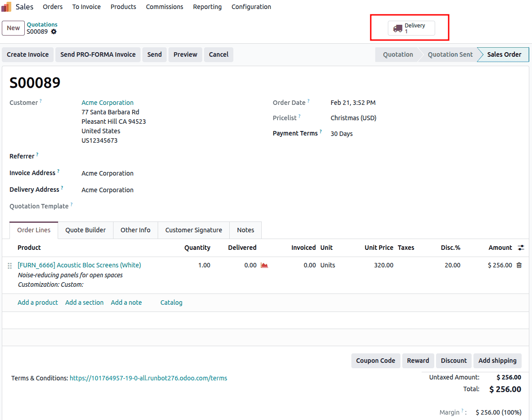Click the Preview button

185,54
